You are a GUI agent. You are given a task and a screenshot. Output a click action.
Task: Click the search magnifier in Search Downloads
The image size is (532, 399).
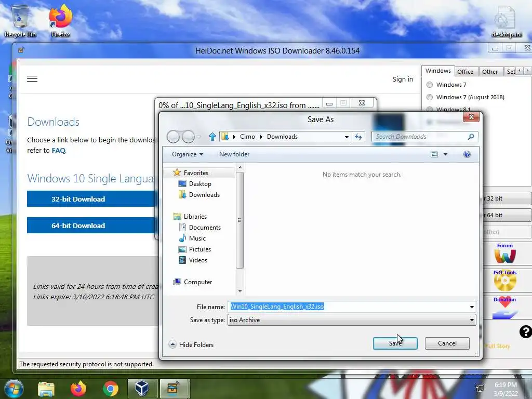(471, 137)
